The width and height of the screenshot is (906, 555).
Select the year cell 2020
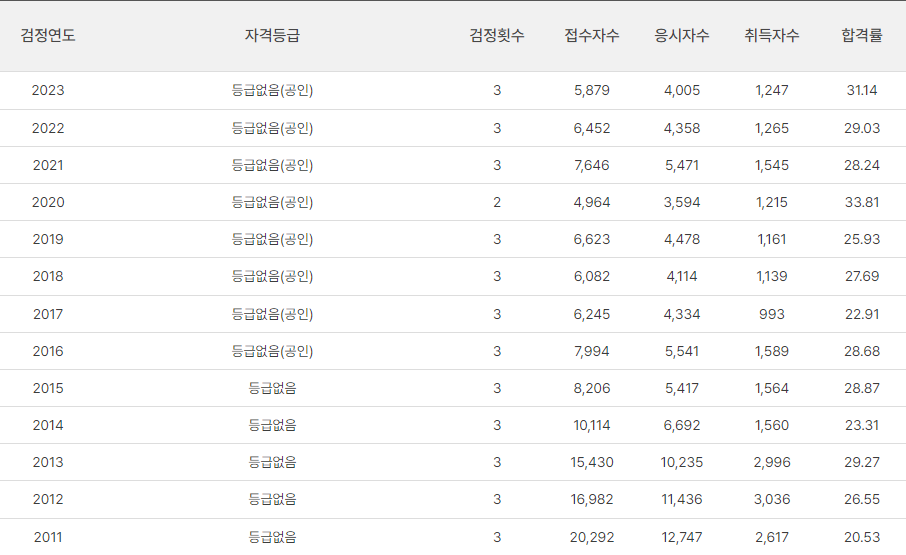(x=48, y=202)
